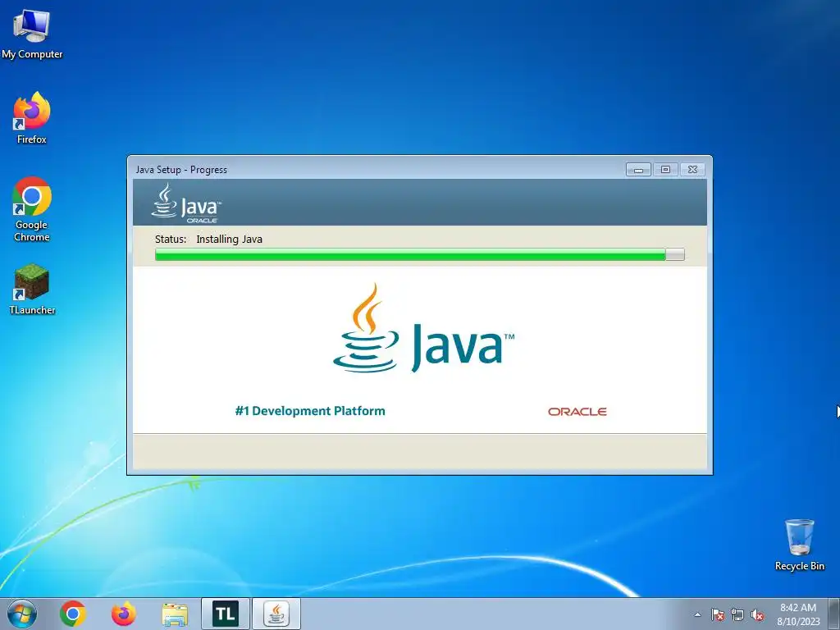Show hidden system tray icons arrow
Screen dimensions: 840x630
[x=697, y=614]
